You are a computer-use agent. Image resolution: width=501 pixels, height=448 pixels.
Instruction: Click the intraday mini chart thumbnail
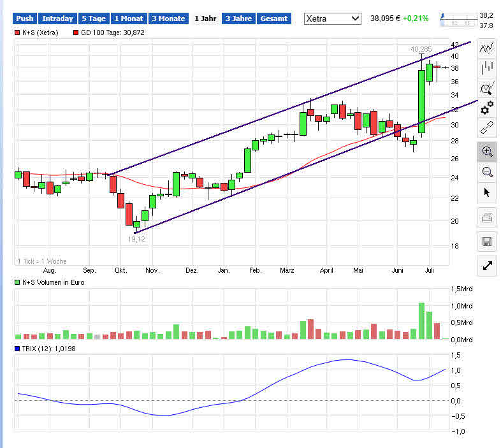[x=459, y=20]
